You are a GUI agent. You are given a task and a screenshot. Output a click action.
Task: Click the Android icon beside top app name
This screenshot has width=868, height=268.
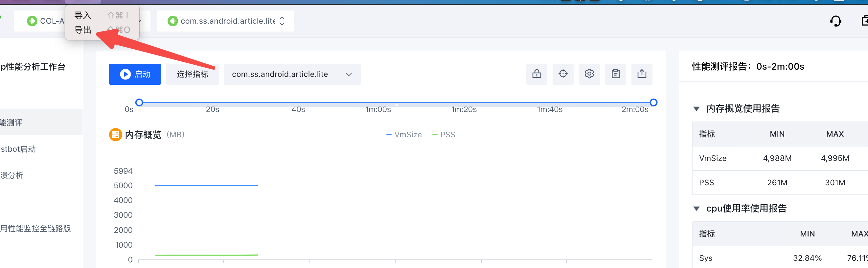click(172, 21)
